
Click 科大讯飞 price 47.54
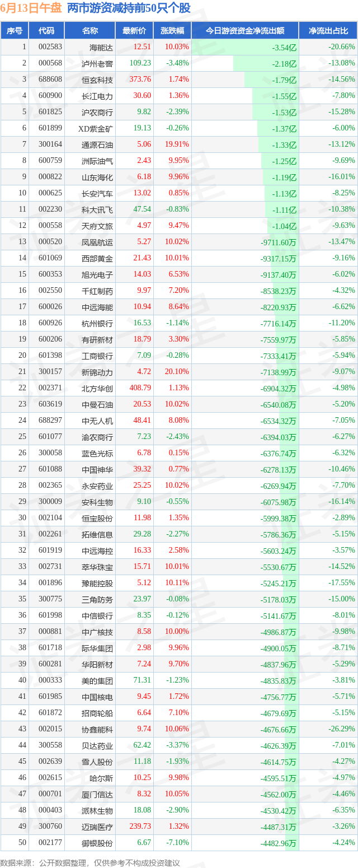pos(142,209)
